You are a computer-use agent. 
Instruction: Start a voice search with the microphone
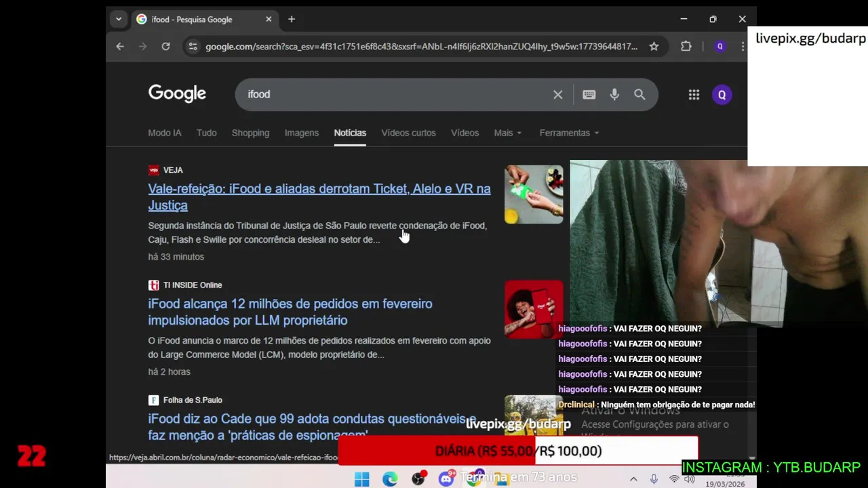(x=614, y=94)
